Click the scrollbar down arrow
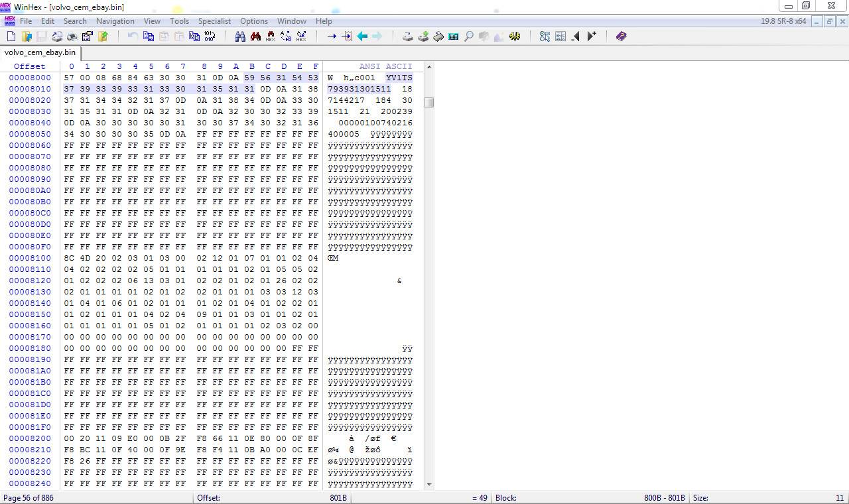The image size is (849, 504). pyautogui.click(x=429, y=484)
